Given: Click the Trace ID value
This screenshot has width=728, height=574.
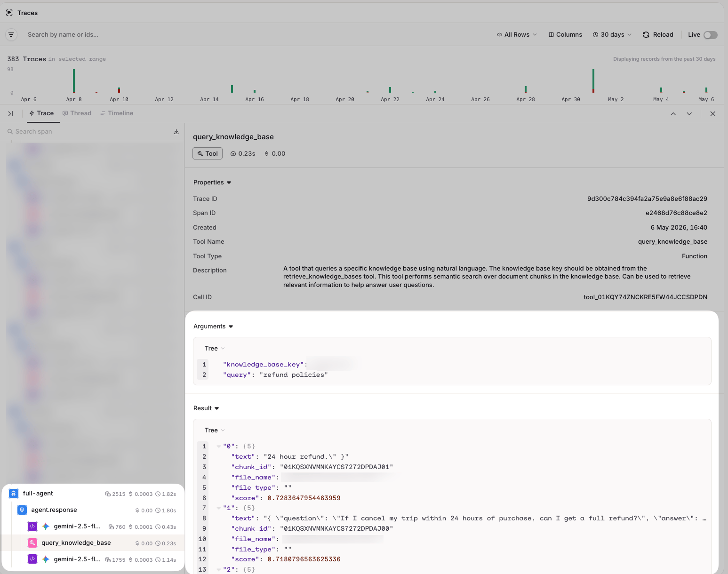Looking at the screenshot, I should (647, 199).
